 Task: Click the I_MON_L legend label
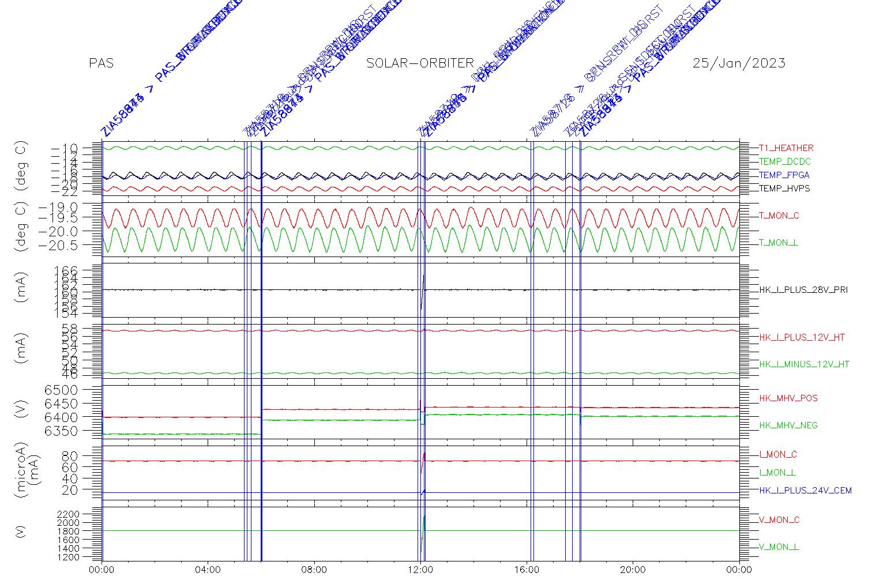777,473
